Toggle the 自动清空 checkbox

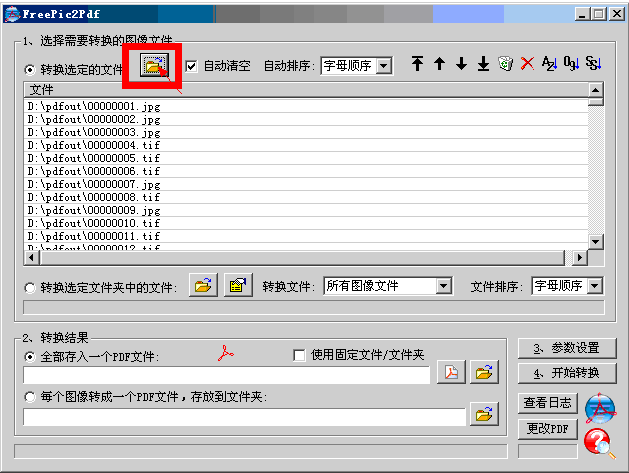(192, 66)
